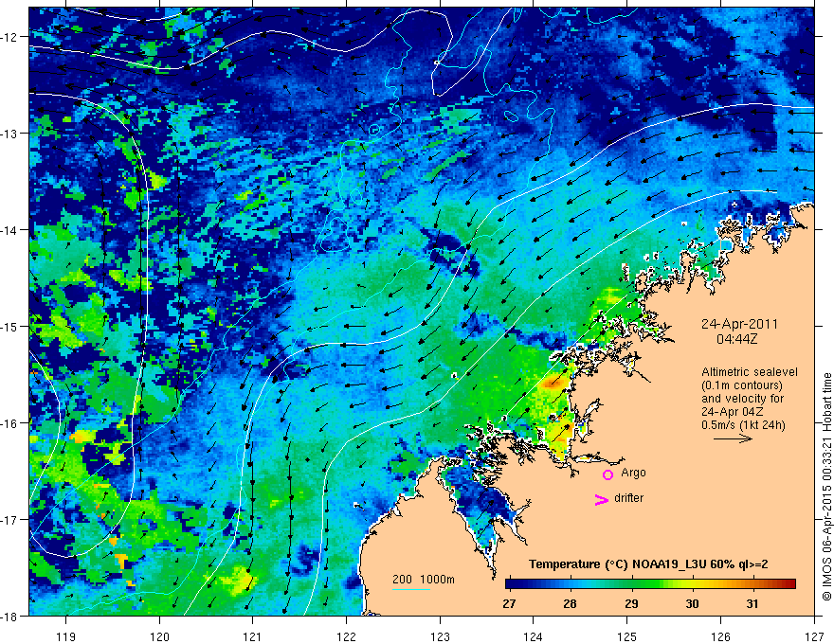Viewport: 834px width, 644px height.
Task: Click the magenta drifter arrowhead marker
Action: [601, 499]
